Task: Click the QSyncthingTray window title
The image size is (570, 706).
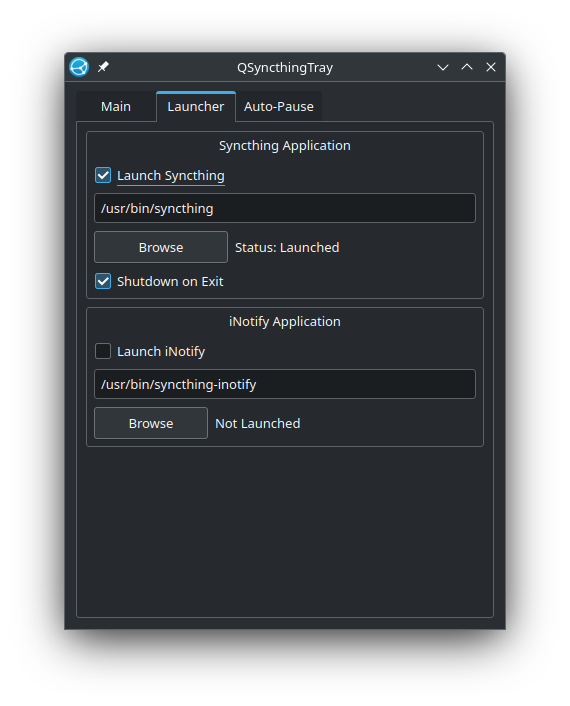Action: (x=285, y=68)
